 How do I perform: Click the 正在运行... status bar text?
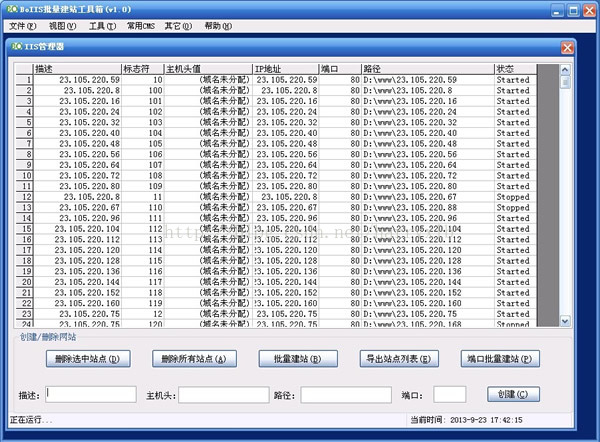tap(31, 420)
